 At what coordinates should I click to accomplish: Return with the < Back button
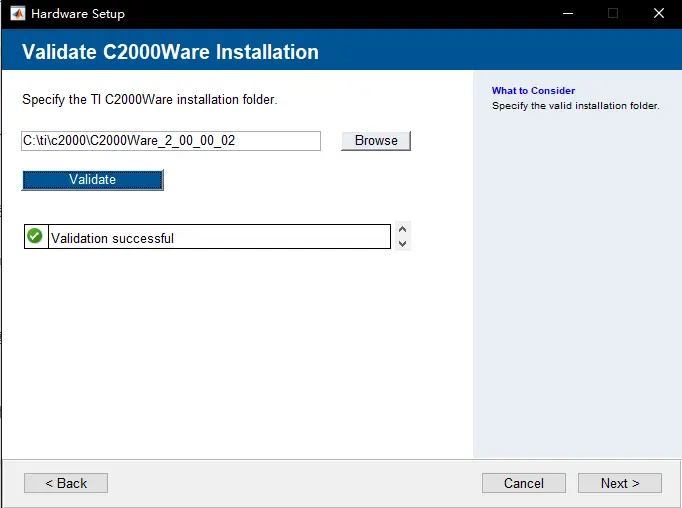[x=66, y=483]
